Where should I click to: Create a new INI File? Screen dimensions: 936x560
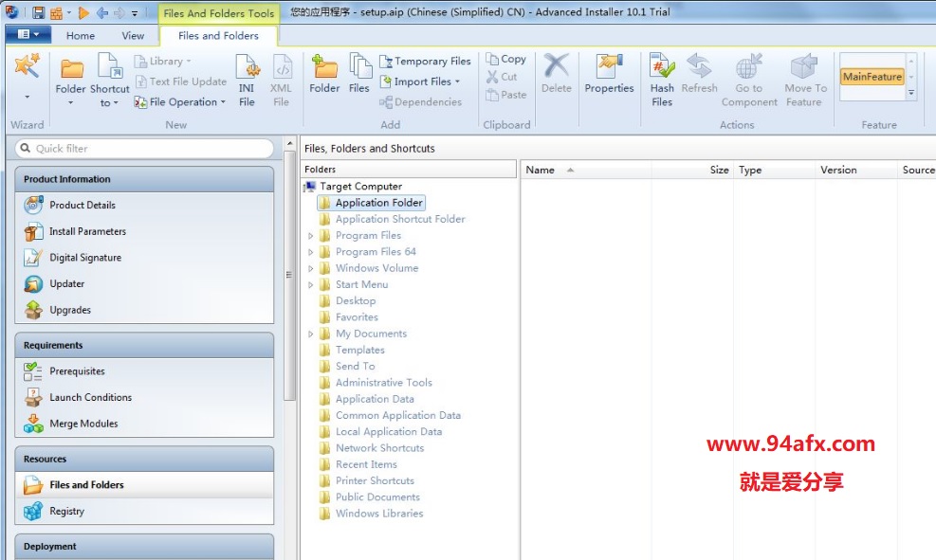point(248,81)
